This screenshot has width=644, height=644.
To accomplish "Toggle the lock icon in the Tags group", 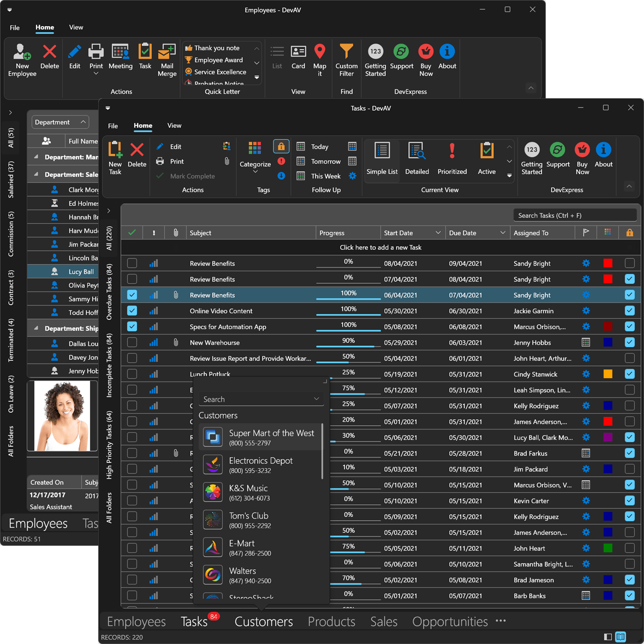I will (281, 146).
